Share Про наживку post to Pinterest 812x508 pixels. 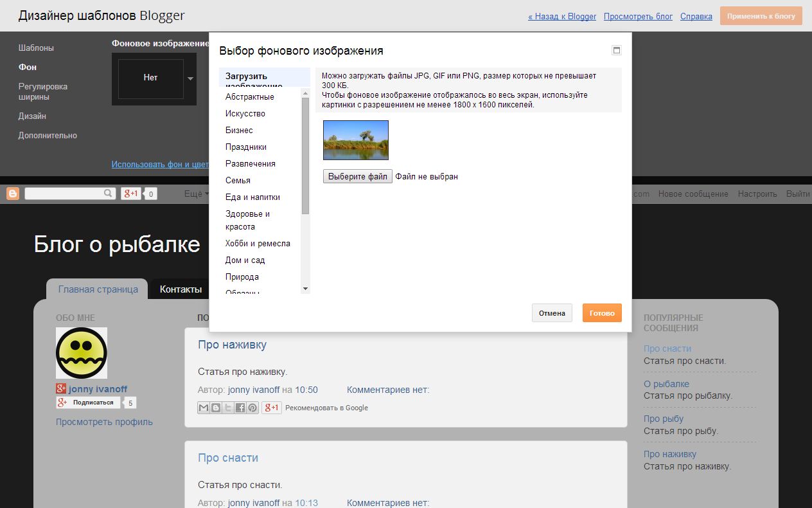(x=252, y=408)
